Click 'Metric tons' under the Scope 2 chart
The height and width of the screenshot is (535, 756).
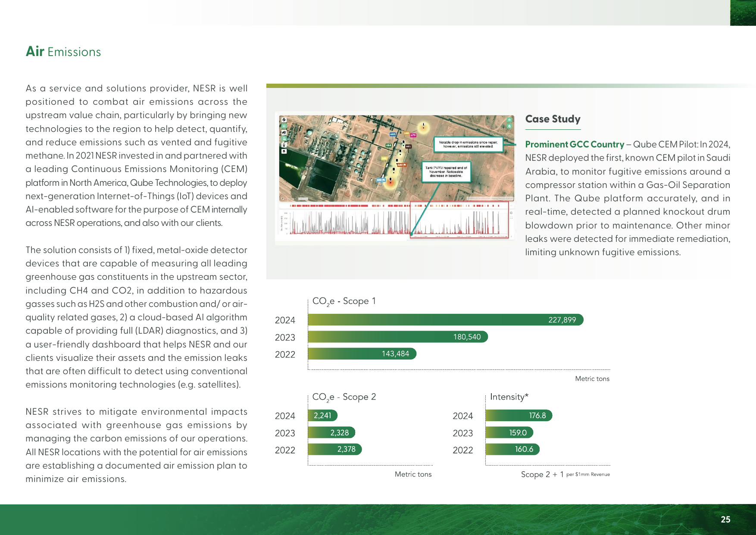[x=413, y=474]
